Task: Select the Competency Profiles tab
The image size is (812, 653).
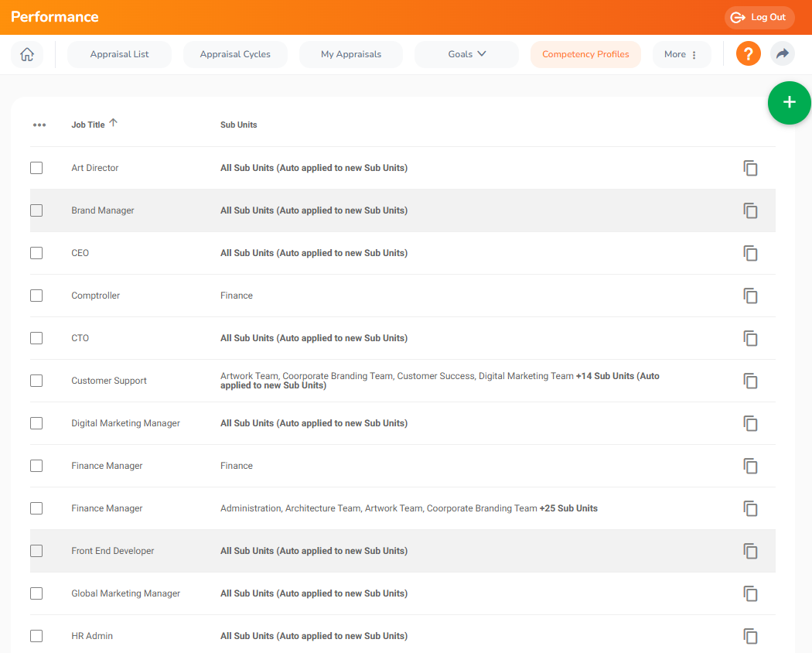Action: pyautogui.click(x=585, y=54)
